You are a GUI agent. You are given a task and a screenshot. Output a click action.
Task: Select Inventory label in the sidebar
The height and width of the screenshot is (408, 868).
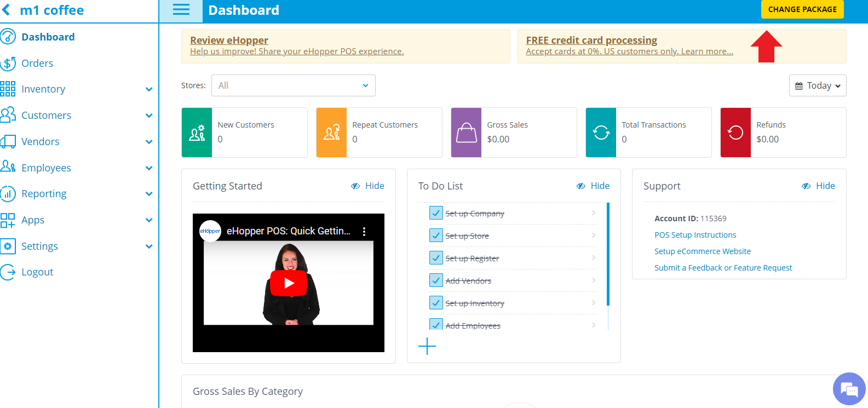click(x=43, y=89)
